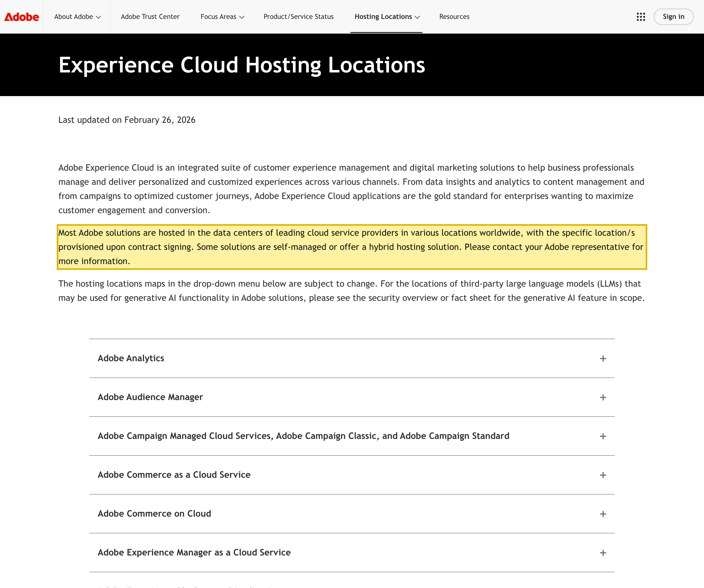The height and width of the screenshot is (588, 704).
Task: Click the paragraph starting Adobe Experience Cloud is
Action: [352, 189]
